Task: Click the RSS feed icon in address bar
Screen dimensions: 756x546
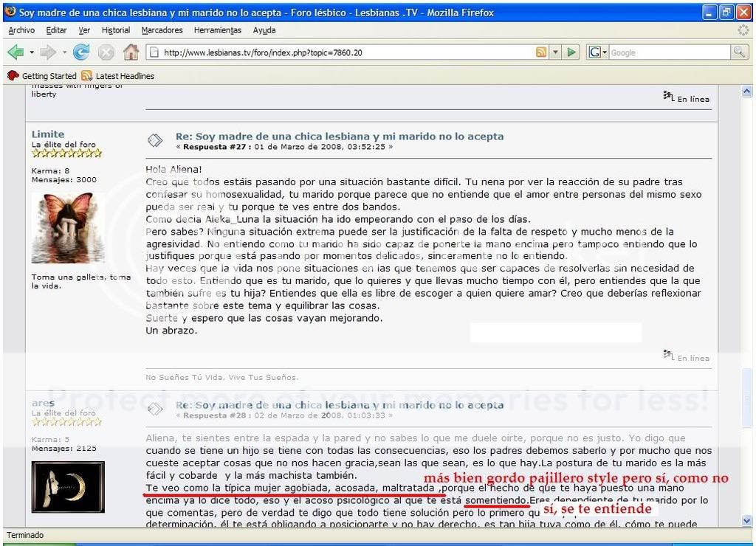Action: [541, 52]
